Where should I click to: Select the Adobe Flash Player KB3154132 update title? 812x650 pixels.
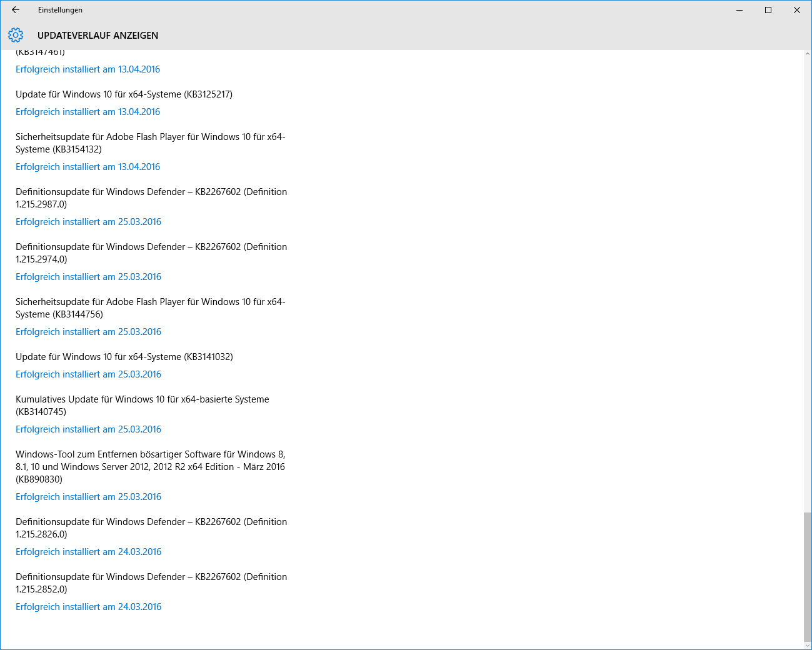[151, 143]
